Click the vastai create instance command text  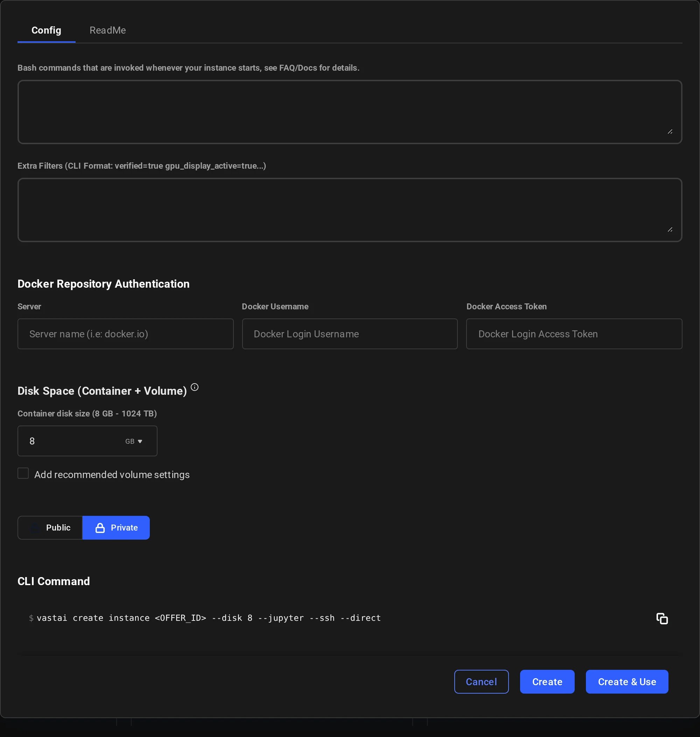click(209, 618)
